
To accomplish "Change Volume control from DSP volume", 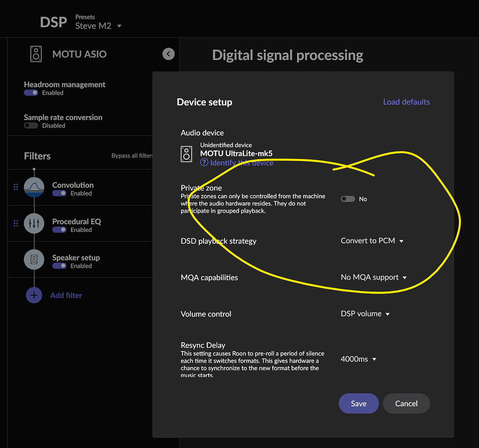I will [x=365, y=314].
